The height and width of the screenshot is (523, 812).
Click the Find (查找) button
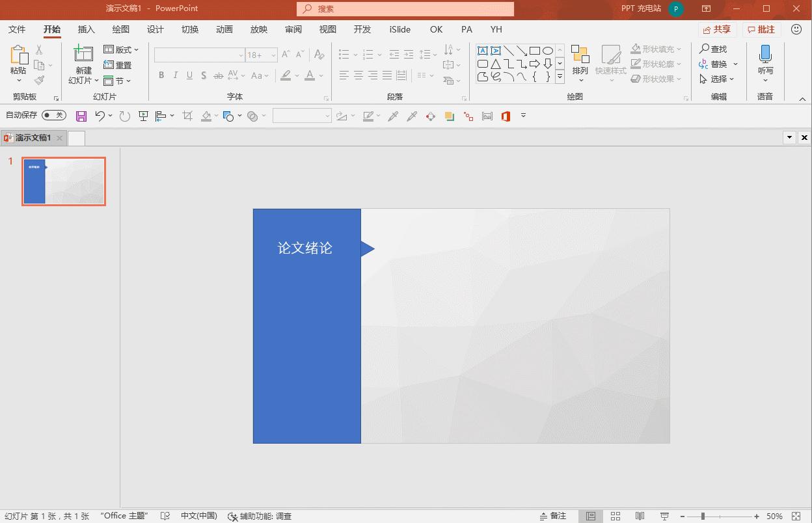click(x=713, y=49)
